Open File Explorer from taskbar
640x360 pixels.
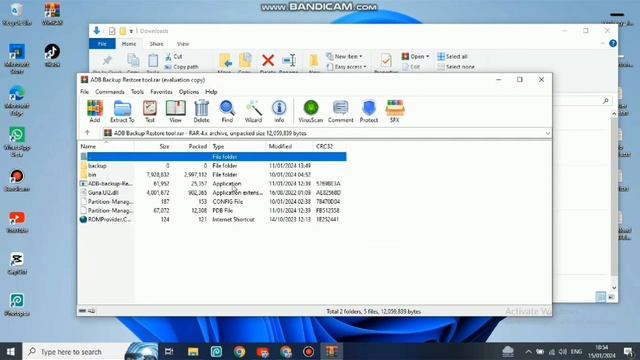(193, 351)
